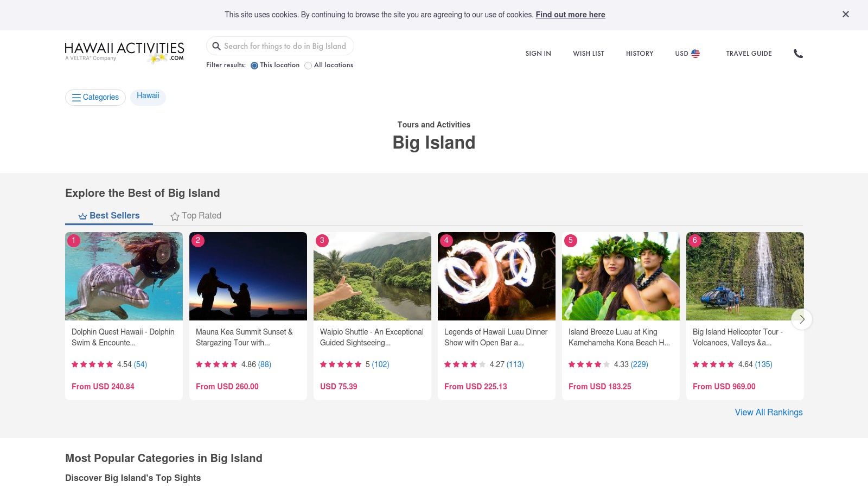Switch to the Top Rated tab
868x488 pixels.
tap(201, 216)
